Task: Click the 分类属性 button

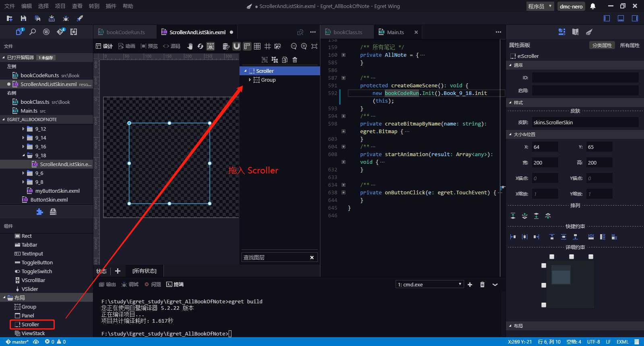Action: [602, 45]
